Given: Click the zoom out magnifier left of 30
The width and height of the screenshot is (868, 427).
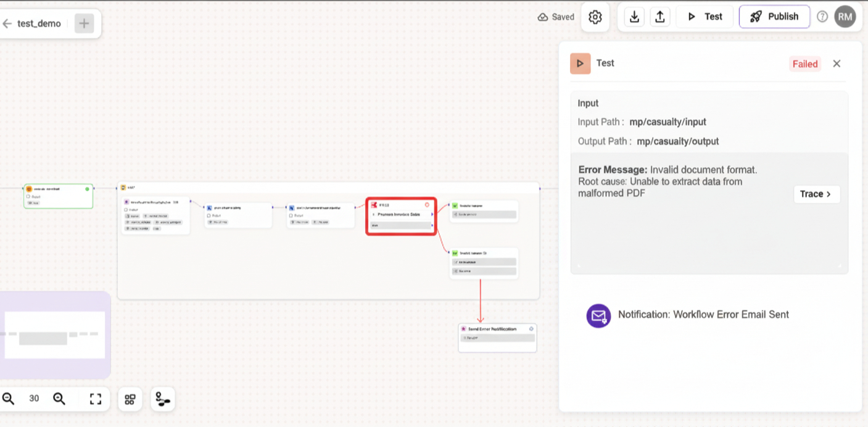Looking at the screenshot, I should click(x=9, y=399).
